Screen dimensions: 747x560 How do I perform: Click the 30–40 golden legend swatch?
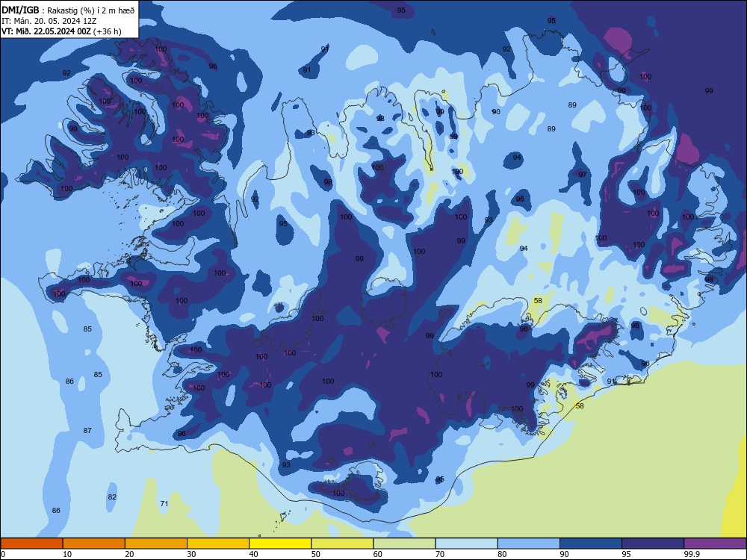(x=218, y=544)
